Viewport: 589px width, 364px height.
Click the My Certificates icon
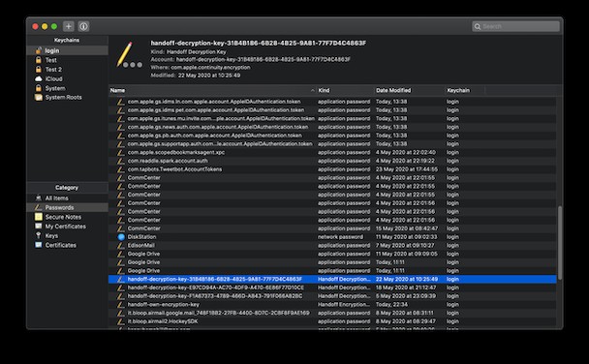pos(39,227)
